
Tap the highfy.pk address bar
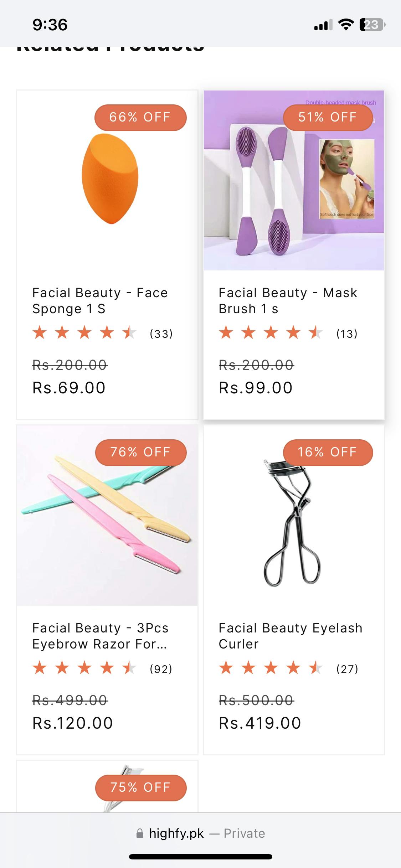tap(200, 833)
